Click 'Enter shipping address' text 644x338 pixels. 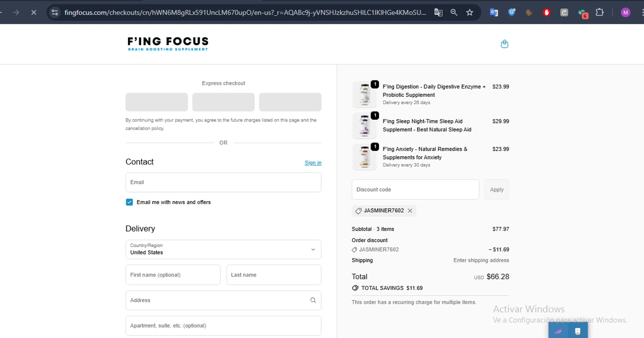(481, 260)
